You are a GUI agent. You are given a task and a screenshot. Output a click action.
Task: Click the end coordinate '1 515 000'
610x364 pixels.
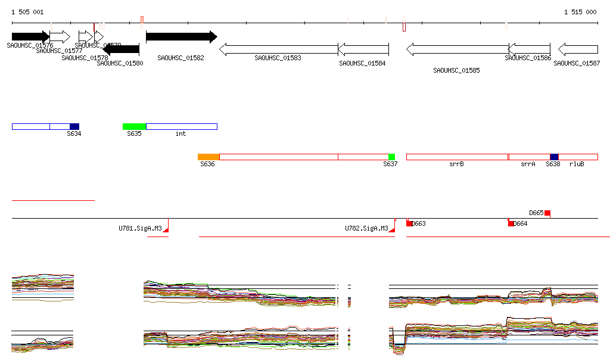click(x=580, y=12)
